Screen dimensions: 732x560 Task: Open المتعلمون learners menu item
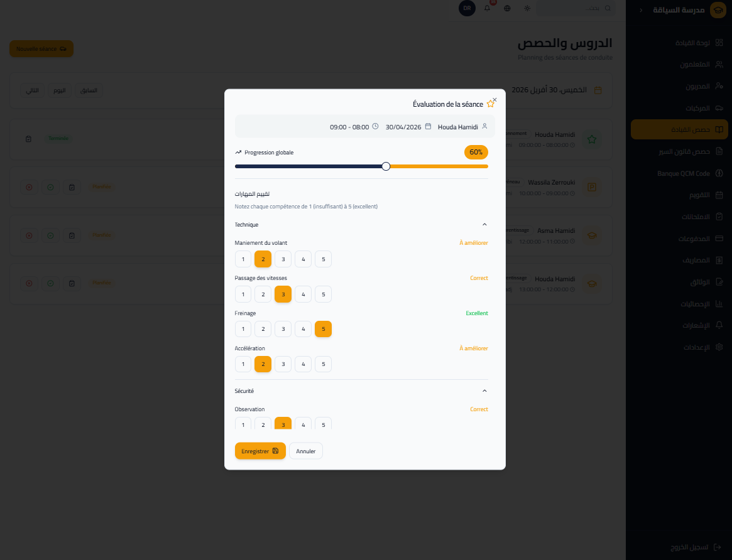click(x=679, y=64)
